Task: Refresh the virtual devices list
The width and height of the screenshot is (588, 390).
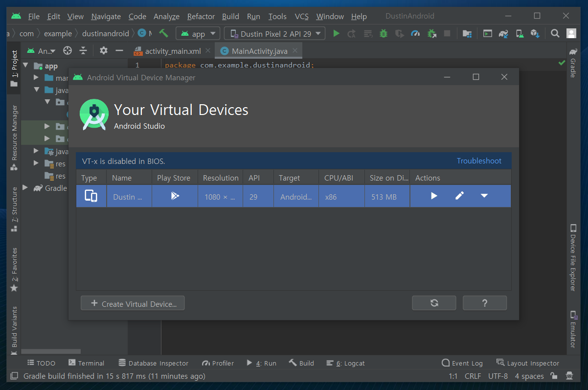Action: coord(434,303)
